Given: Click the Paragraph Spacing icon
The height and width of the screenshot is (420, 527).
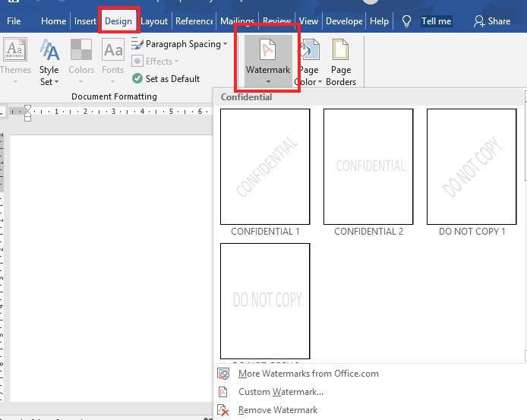Looking at the screenshot, I should [x=137, y=44].
